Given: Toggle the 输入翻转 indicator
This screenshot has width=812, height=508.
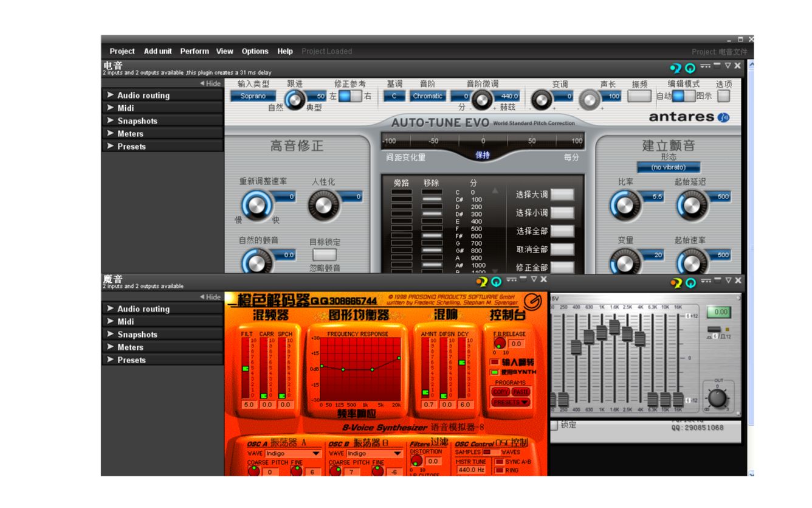Looking at the screenshot, I should (494, 362).
